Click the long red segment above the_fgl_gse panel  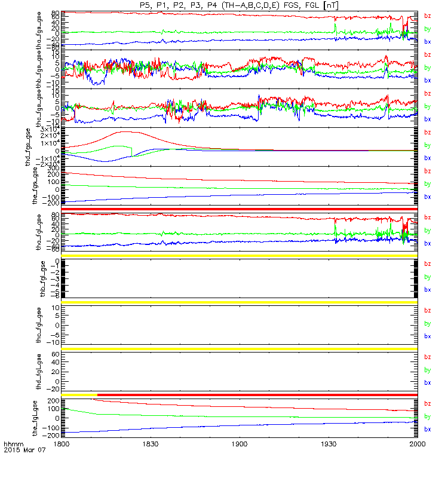tap(257, 395)
